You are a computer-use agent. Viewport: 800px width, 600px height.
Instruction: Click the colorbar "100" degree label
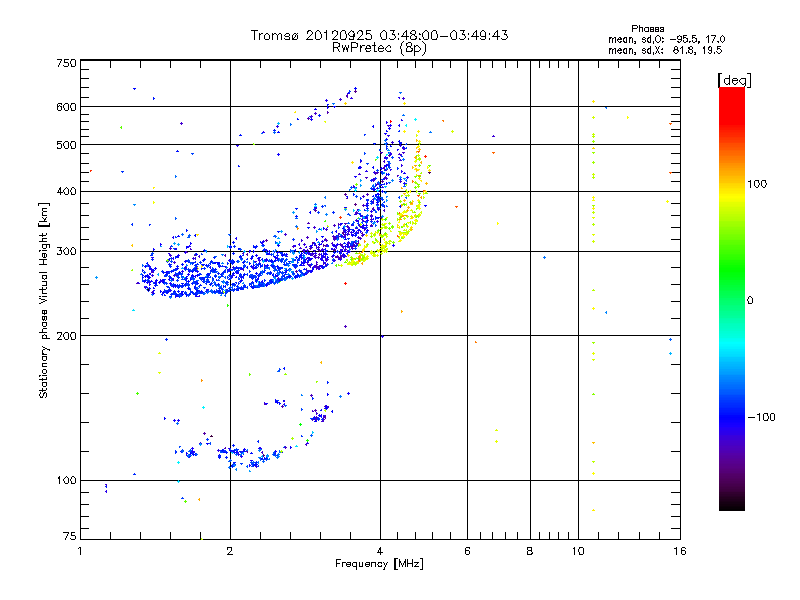757,184
